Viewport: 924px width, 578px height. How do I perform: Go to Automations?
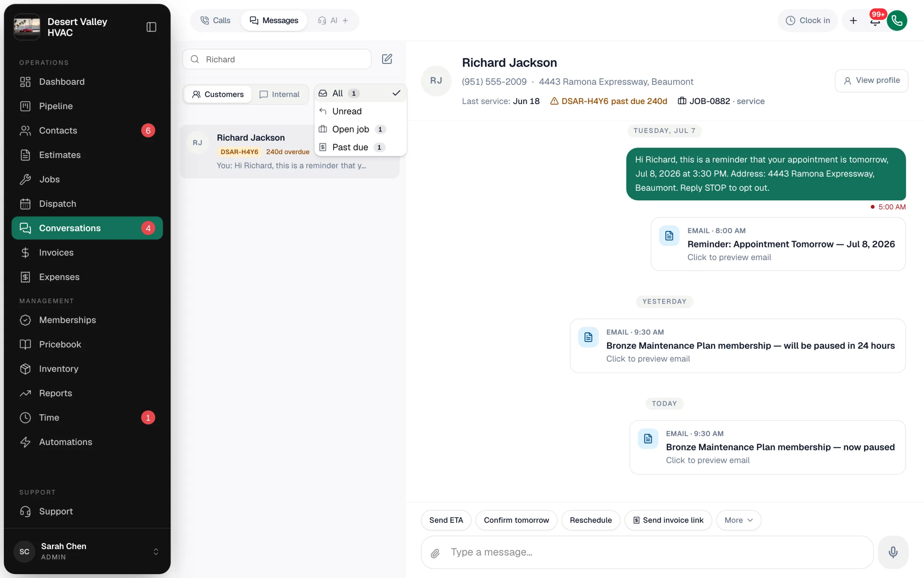coord(87,442)
